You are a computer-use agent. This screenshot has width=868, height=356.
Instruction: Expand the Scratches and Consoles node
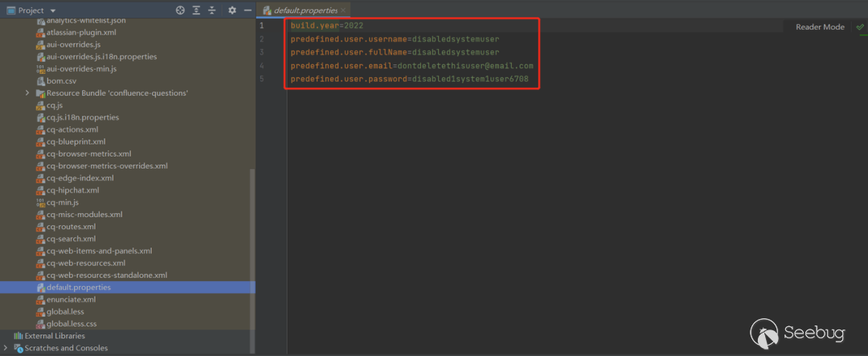click(6, 348)
